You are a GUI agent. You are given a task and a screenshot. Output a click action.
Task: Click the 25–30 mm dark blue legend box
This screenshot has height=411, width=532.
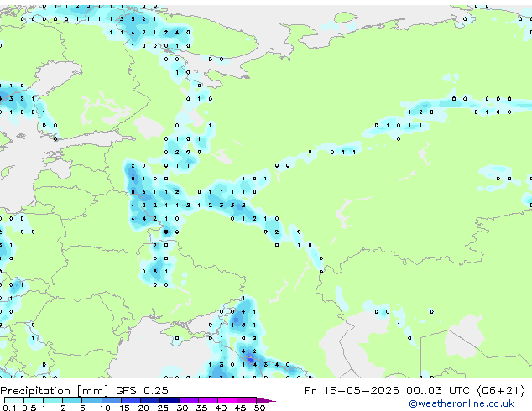coord(170,400)
